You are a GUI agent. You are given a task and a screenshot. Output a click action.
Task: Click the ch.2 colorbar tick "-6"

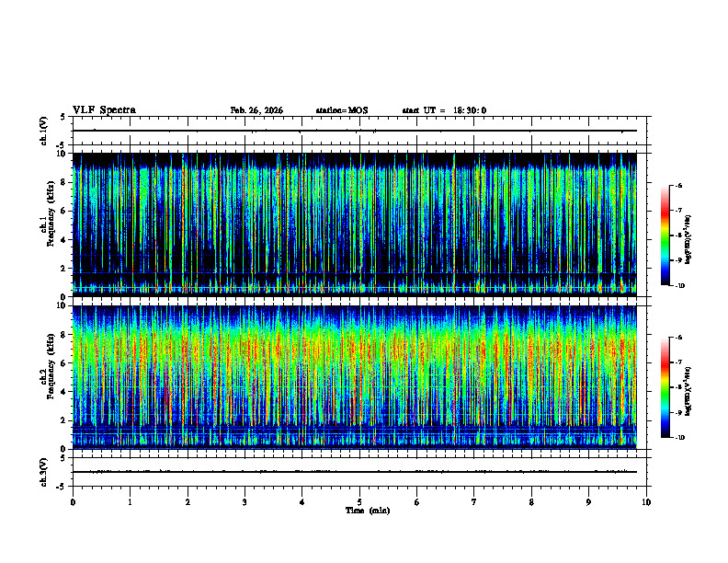[x=678, y=338]
